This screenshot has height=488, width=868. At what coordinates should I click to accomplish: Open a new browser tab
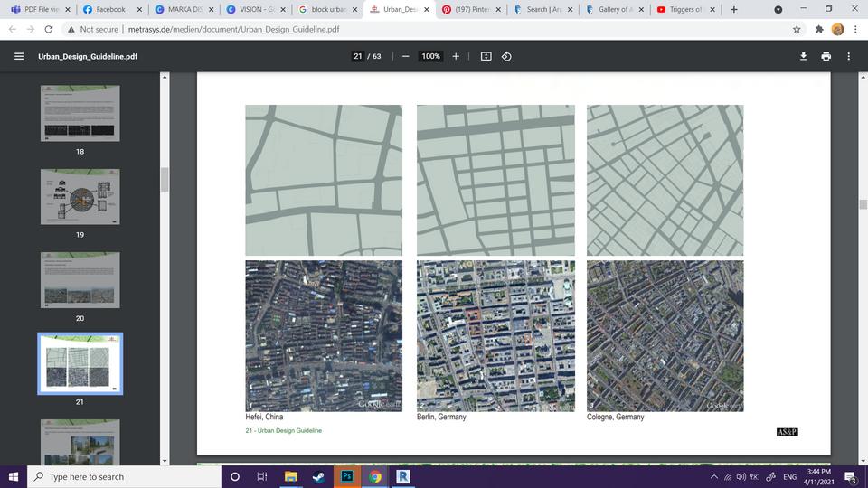coord(733,9)
